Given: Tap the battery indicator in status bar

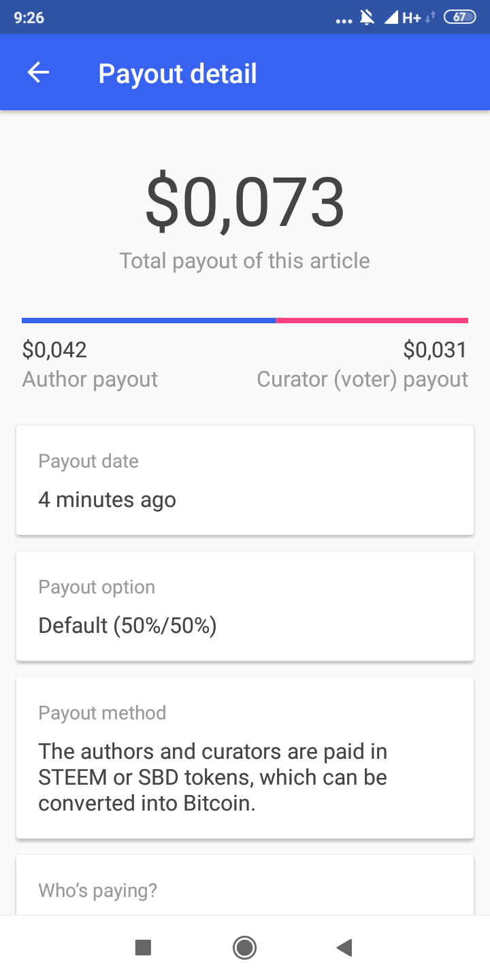Looking at the screenshot, I should tap(459, 18).
